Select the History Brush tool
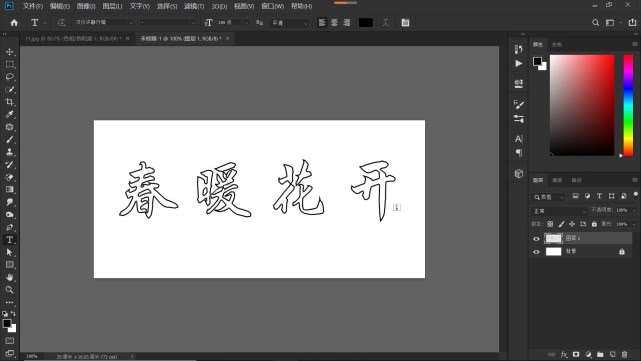Image resolution: width=641 pixels, height=361 pixels. click(x=9, y=165)
